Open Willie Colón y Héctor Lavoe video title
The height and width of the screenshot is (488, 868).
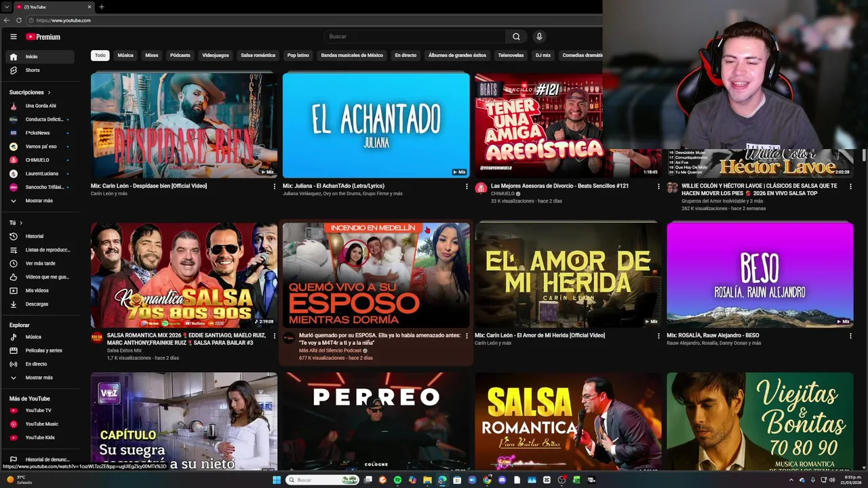click(x=759, y=189)
